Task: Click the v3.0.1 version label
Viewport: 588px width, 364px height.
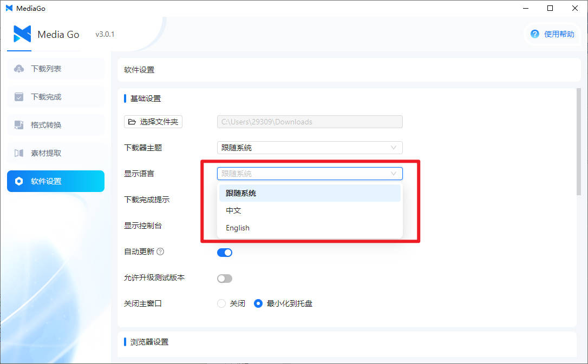Action: 105,34
